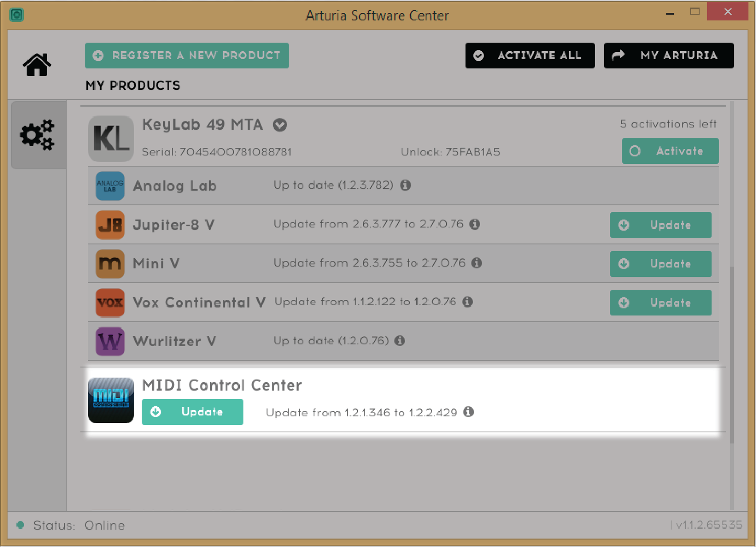The width and height of the screenshot is (756, 547).
Task: Click the Activate All button
Action: click(x=530, y=56)
